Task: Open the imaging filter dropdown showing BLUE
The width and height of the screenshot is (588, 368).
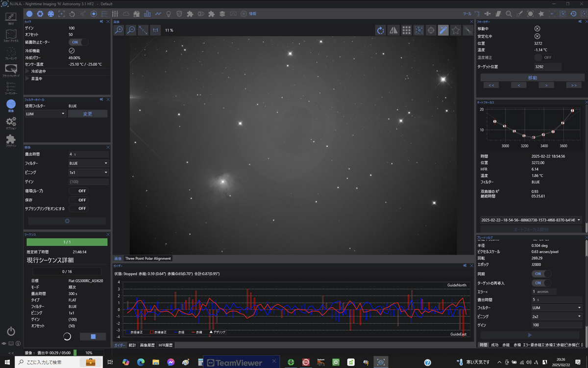Action: 89,163
